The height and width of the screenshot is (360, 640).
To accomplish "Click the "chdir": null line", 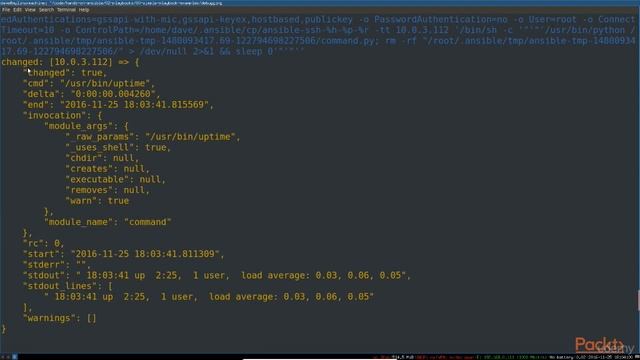I will coord(102,158).
